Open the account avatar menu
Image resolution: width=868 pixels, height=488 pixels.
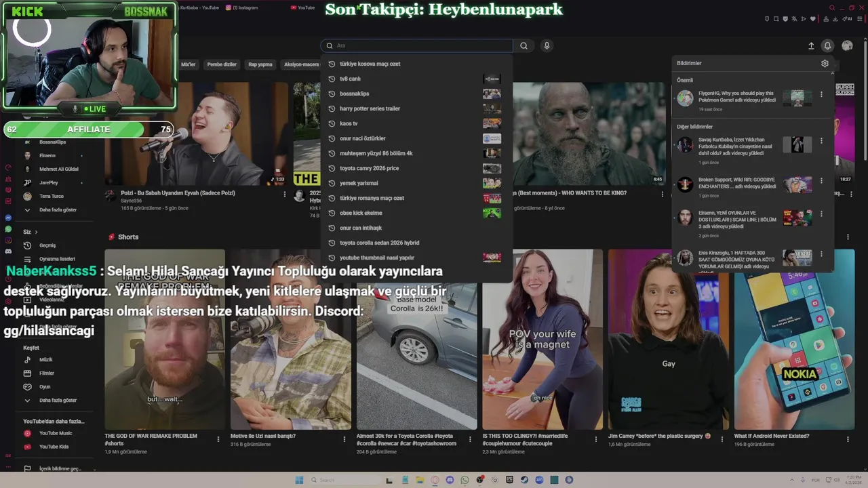(847, 45)
